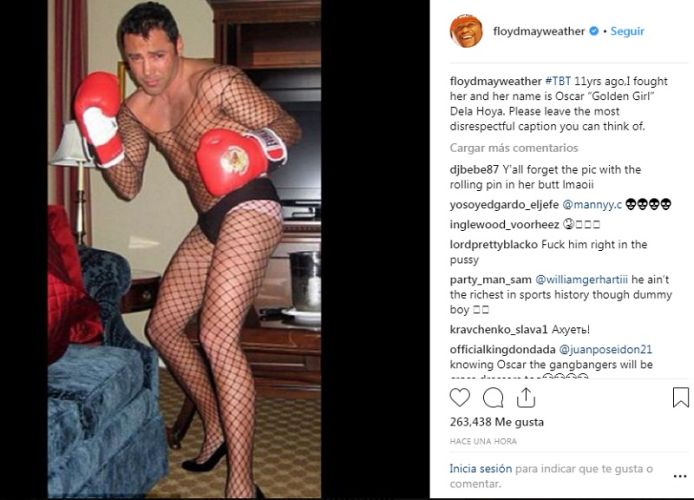Open djbebe87 commenter profile
The height and width of the screenshot is (500, 694).
click(x=474, y=169)
